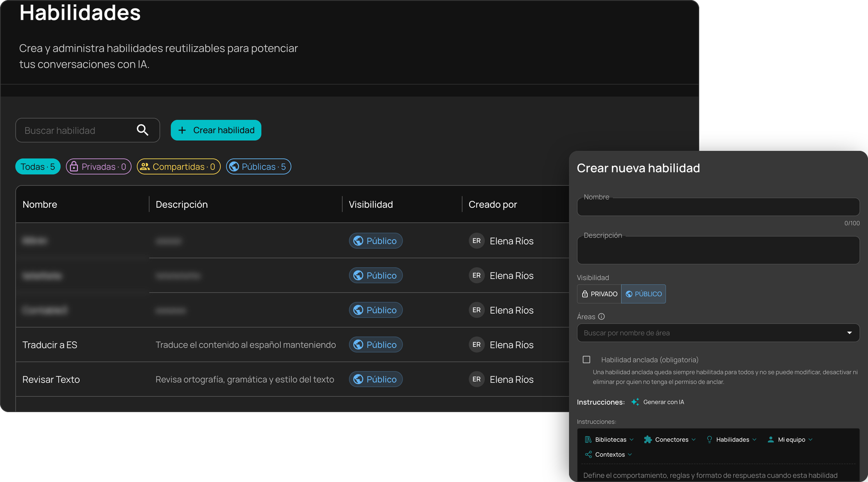This screenshot has height=482, width=868.
Task: Click the Crear habilidad button
Action: pos(216,130)
